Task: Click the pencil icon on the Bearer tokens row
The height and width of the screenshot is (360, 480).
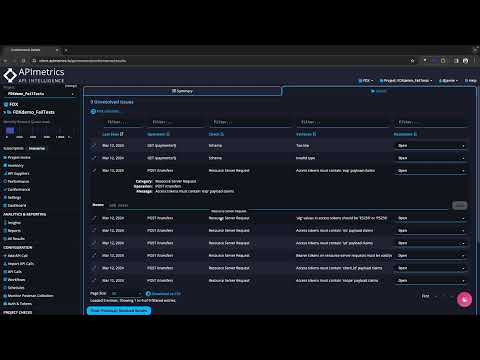Action: (94, 255)
